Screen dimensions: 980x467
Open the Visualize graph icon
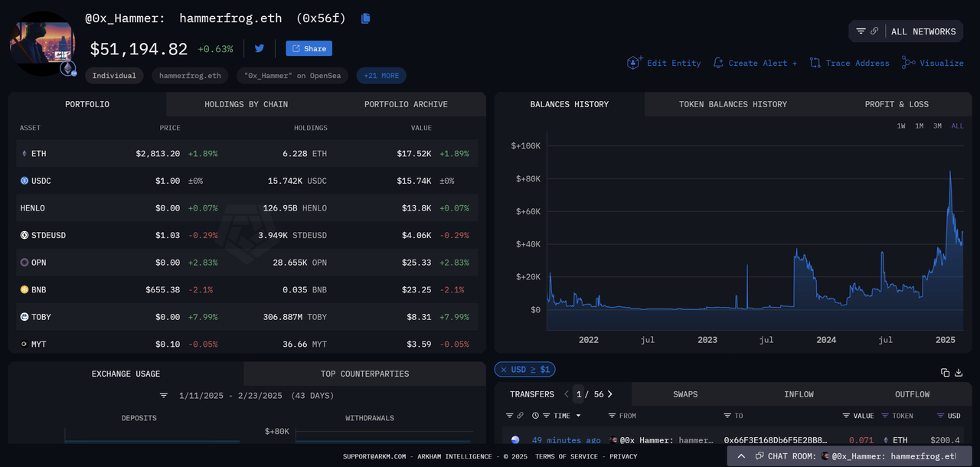pyautogui.click(x=908, y=63)
